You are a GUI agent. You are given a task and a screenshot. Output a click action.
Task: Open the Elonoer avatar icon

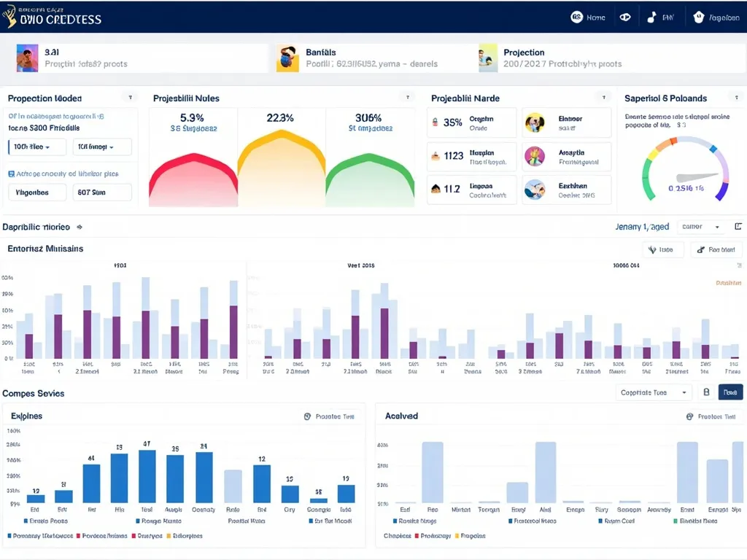(x=535, y=122)
